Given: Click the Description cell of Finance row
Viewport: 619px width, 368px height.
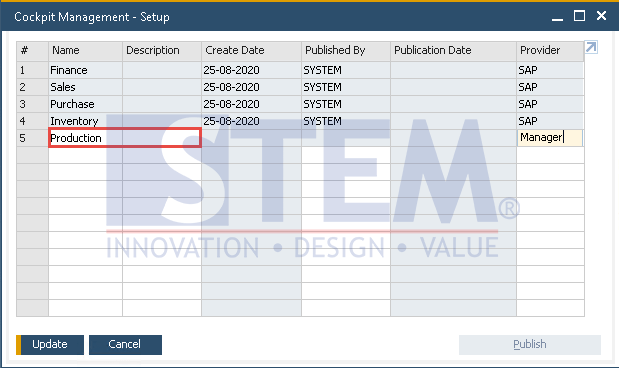Looking at the screenshot, I should (x=162, y=70).
